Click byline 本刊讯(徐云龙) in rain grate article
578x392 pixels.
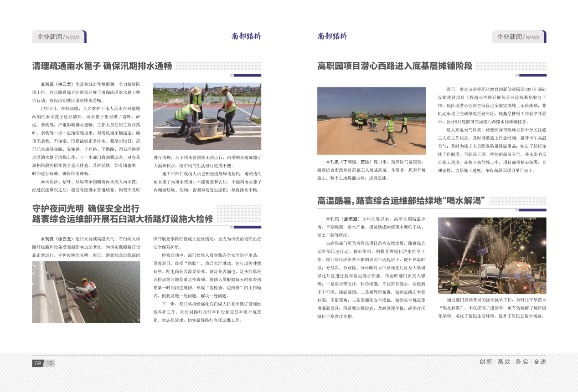57,85
